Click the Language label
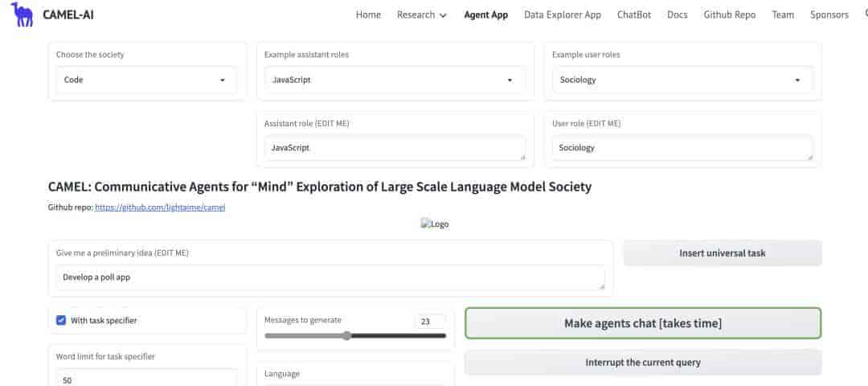The image size is (868, 386). [x=282, y=374]
